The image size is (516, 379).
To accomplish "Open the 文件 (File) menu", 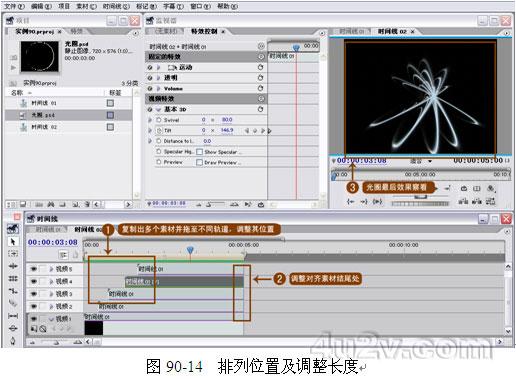I will [x=14, y=6].
